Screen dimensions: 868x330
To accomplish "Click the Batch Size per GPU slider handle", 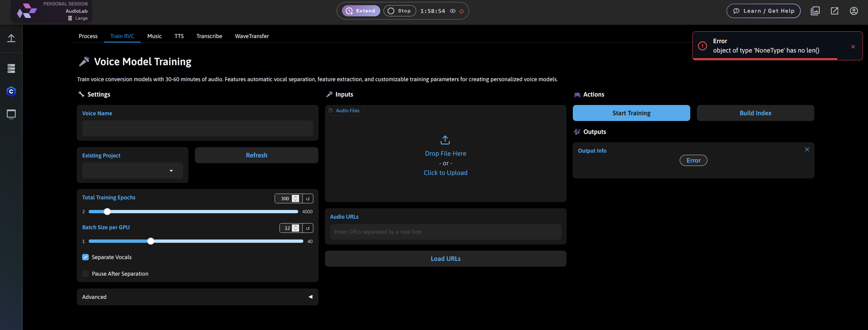I will [151, 241].
